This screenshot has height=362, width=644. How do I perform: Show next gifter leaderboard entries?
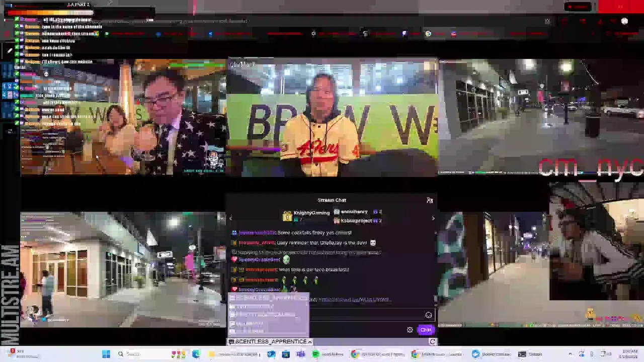click(433, 218)
